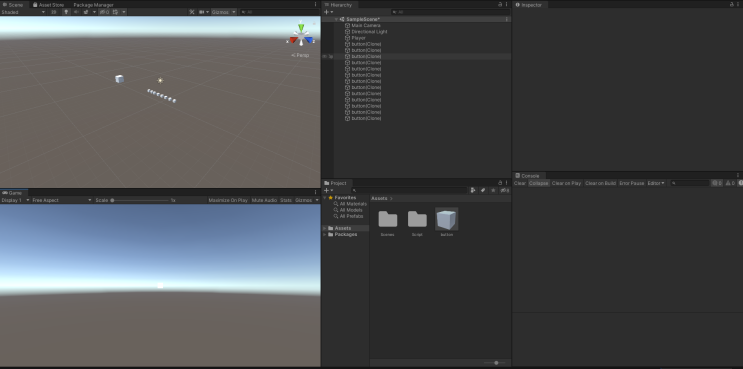
Task: Expand the Assets folder in Project tree
Action: pos(325,228)
